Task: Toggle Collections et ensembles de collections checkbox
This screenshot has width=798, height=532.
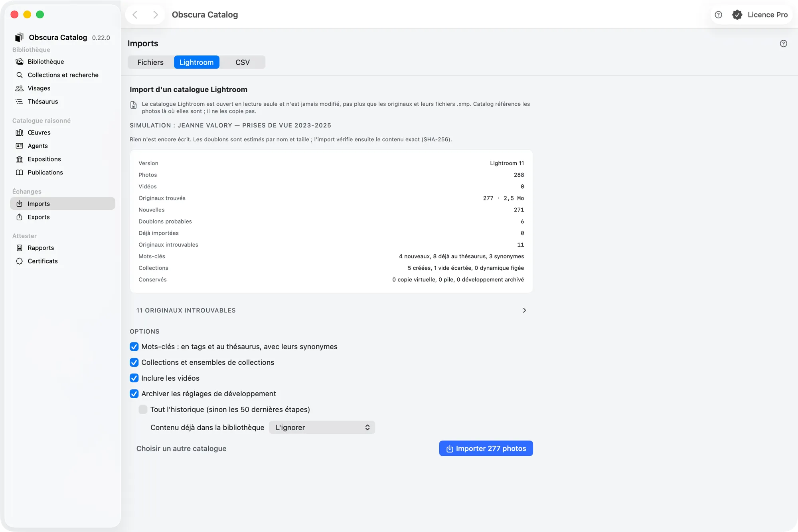Action: point(134,362)
